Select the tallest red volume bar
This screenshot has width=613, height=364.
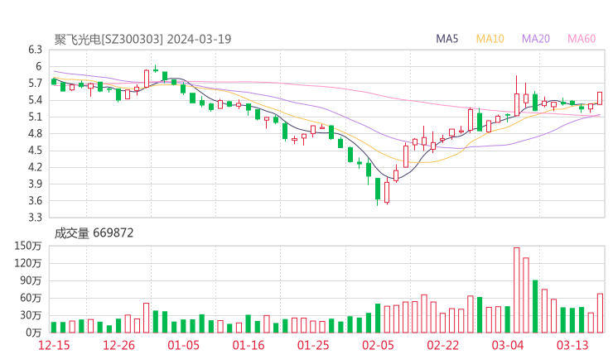[516, 290]
